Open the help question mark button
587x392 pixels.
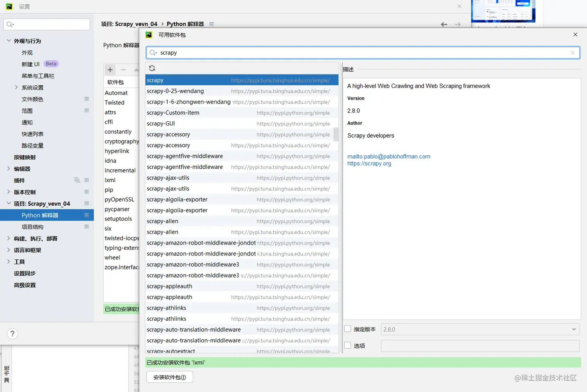click(12, 334)
